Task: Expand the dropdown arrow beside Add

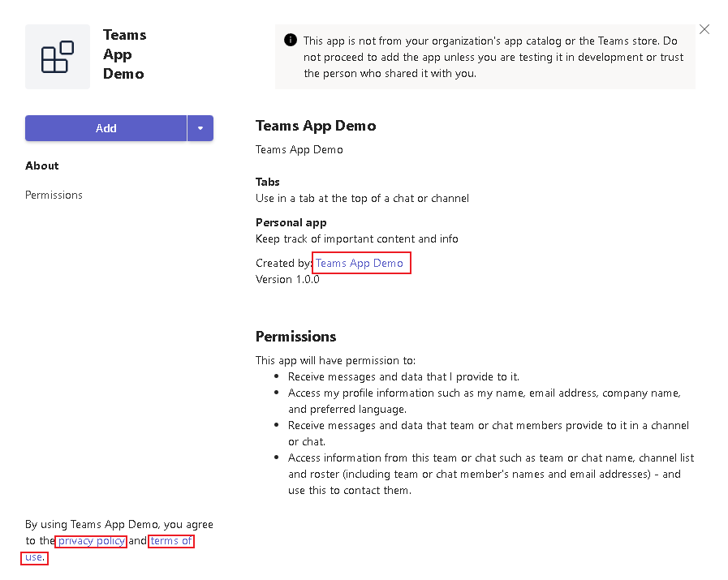Action: tap(200, 128)
